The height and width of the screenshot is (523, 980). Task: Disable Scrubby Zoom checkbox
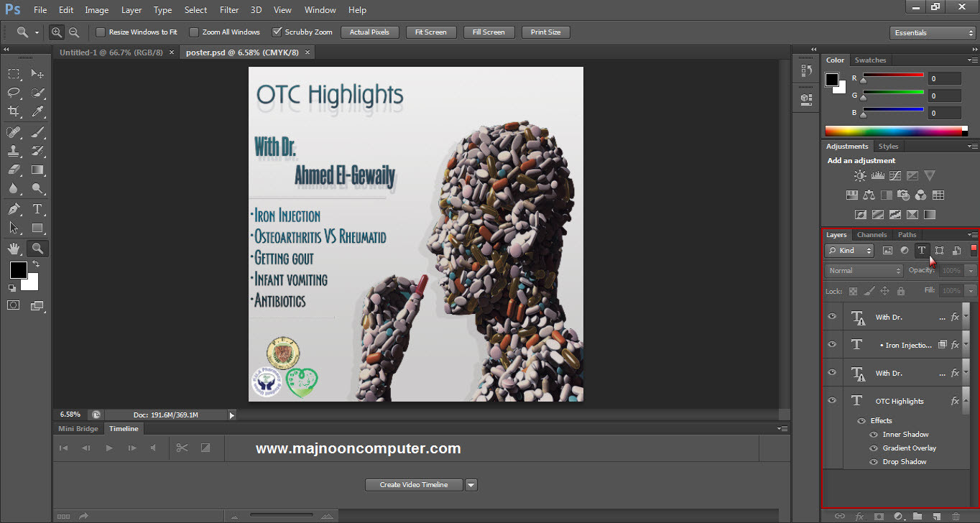click(x=277, y=32)
